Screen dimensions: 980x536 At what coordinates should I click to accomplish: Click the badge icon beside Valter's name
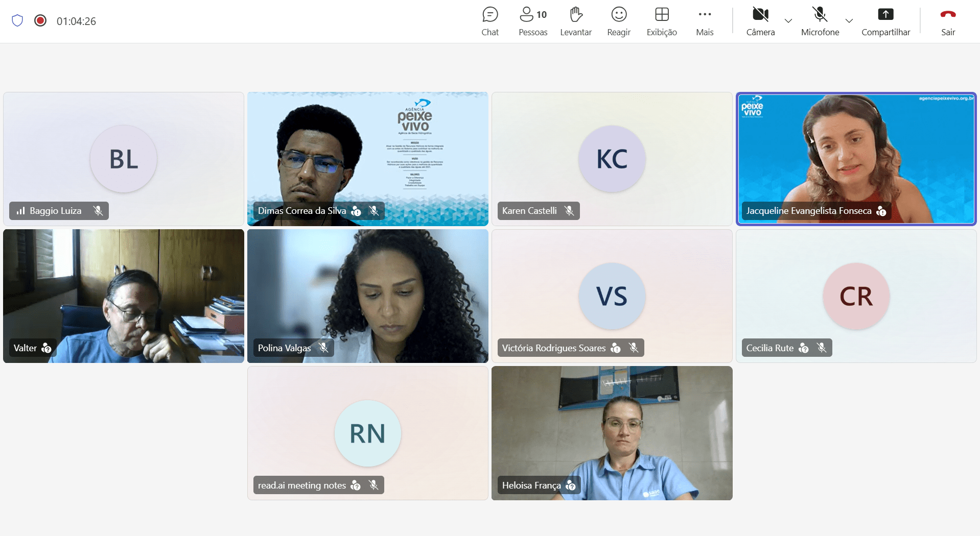pyautogui.click(x=46, y=348)
